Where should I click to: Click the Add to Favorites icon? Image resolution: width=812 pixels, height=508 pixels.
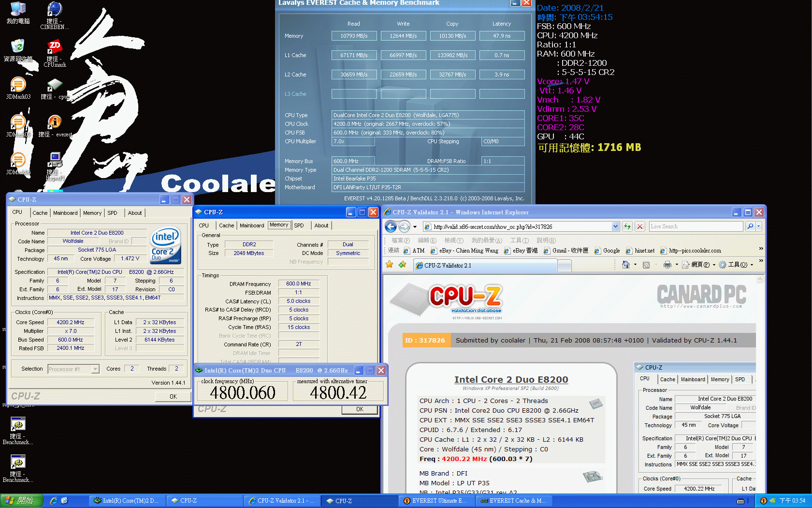point(402,265)
